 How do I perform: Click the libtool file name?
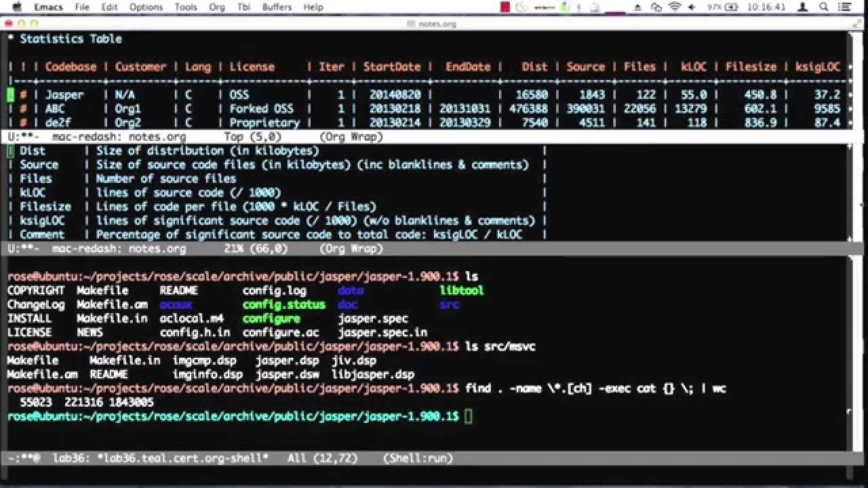tap(462, 290)
